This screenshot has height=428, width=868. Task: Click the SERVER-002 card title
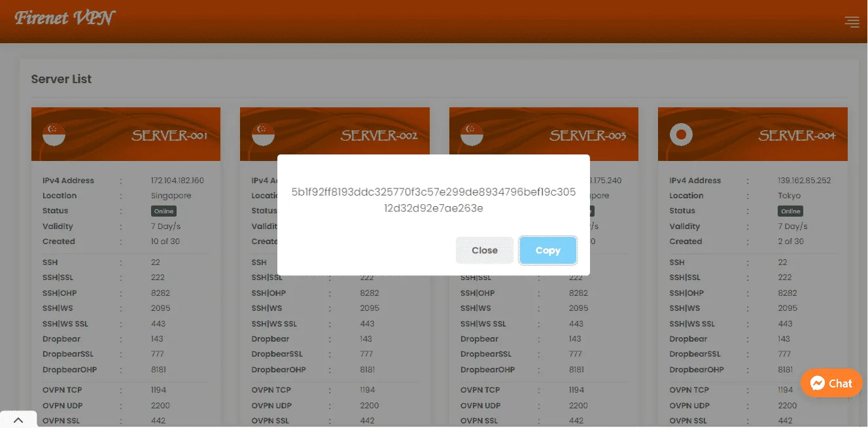click(379, 135)
